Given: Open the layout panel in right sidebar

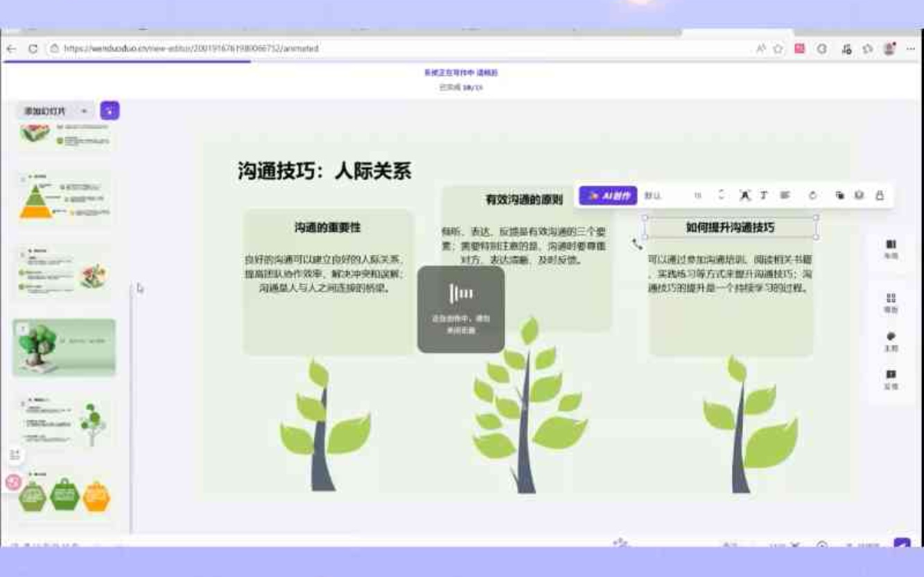Looking at the screenshot, I should tap(891, 249).
